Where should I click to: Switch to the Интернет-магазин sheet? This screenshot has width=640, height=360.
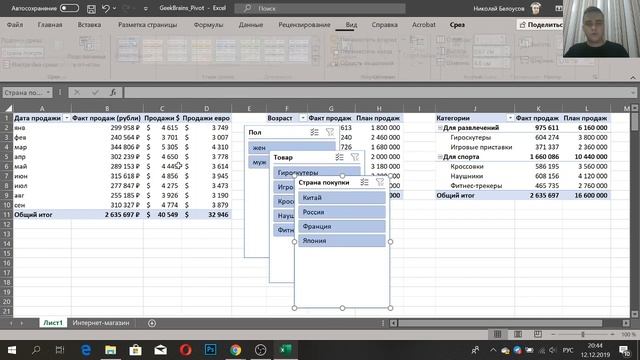click(101, 323)
